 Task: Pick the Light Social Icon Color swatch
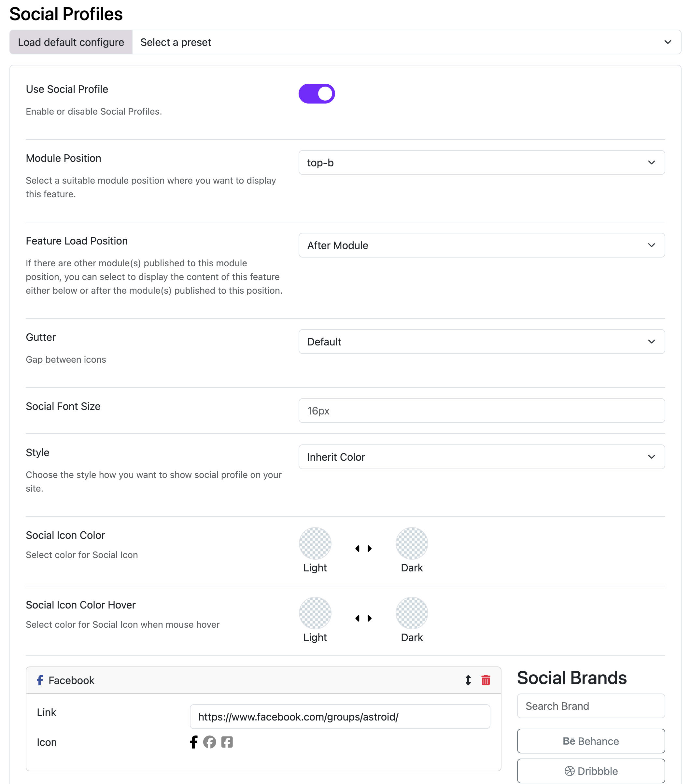(315, 543)
